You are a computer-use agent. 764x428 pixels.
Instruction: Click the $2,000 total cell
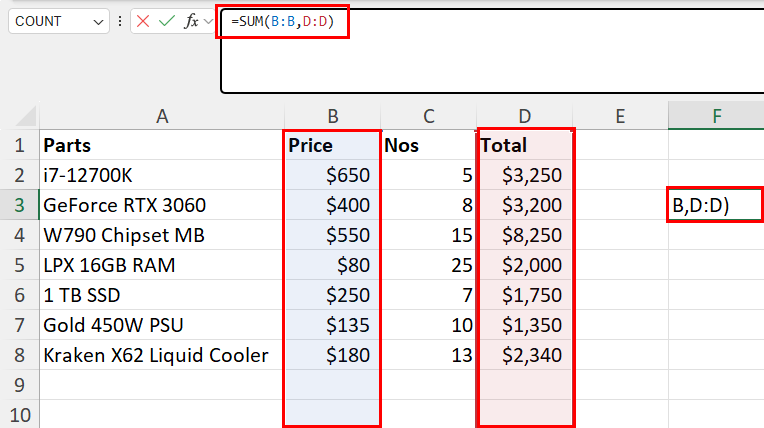tap(524, 265)
